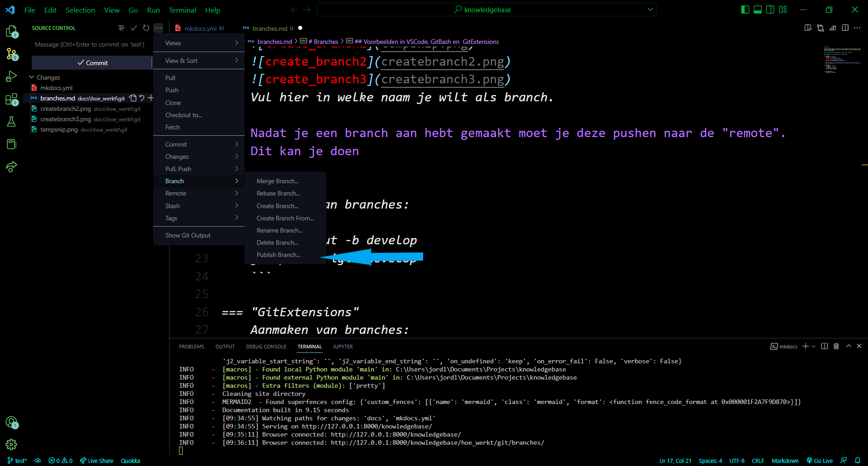Add a new terminal with the plus icon
The width and height of the screenshot is (868, 466).
pyautogui.click(x=806, y=346)
